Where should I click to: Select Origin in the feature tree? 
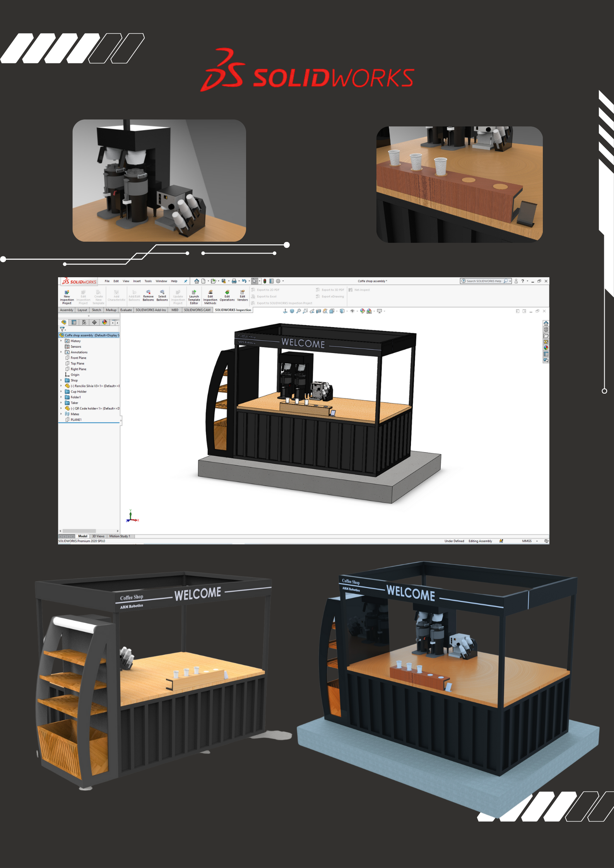coord(75,375)
